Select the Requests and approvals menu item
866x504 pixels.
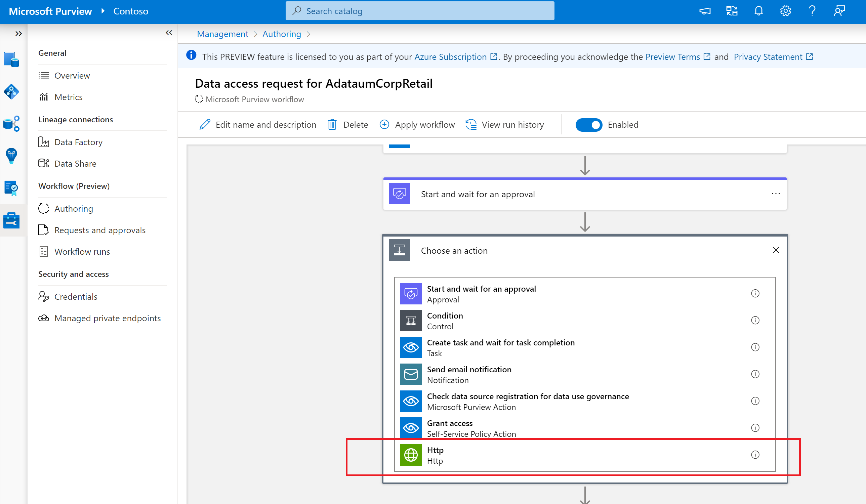tap(99, 229)
